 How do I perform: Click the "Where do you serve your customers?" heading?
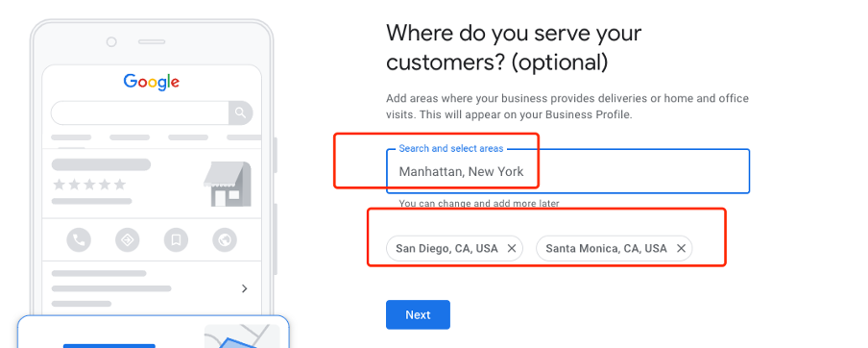pyautogui.click(x=514, y=48)
